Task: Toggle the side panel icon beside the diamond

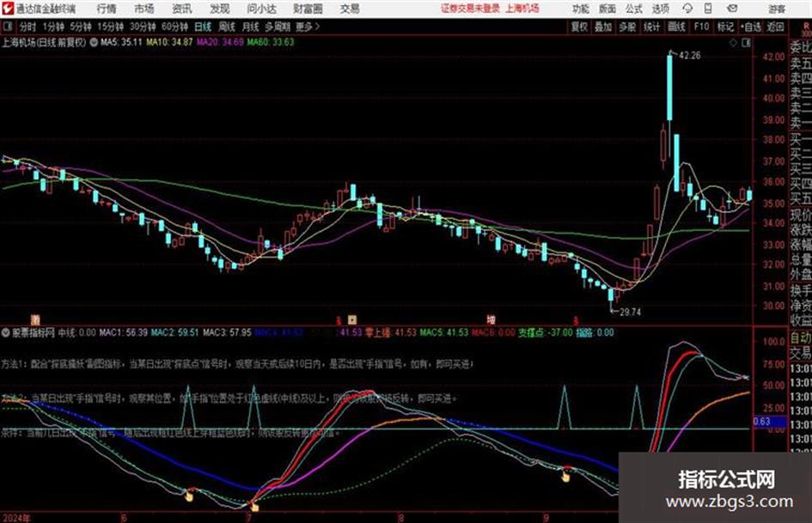Action: [746, 43]
